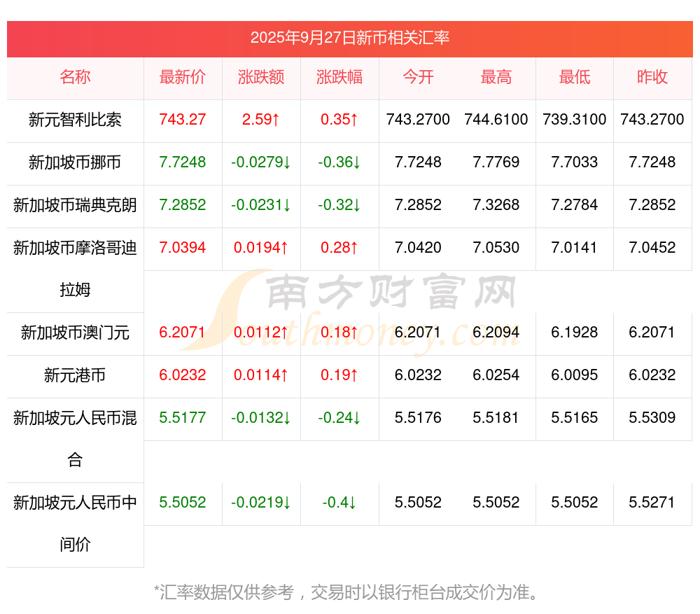Click highest value 7.0530
700x614 pixels.
point(496,247)
